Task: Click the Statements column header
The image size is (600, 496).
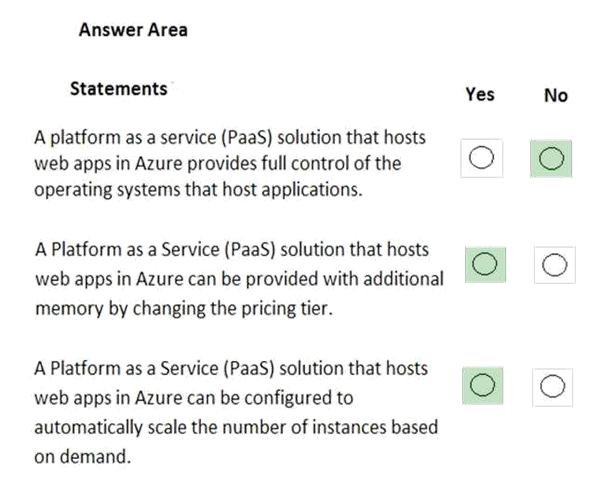Action: point(118,89)
